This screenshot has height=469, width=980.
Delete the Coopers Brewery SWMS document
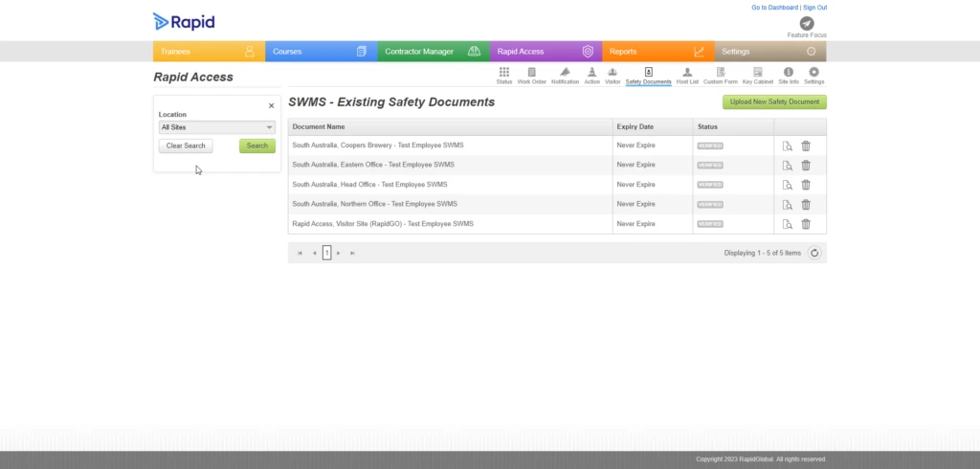coord(806,145)
